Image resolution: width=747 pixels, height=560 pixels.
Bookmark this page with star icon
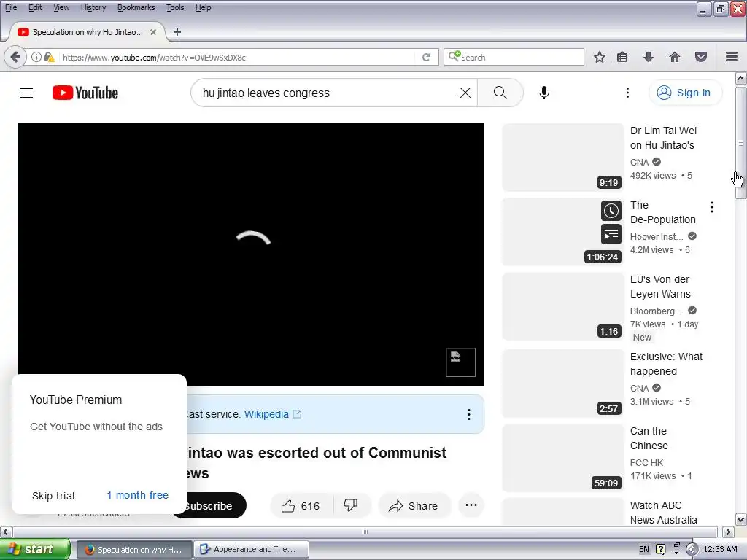coord(600,57)
